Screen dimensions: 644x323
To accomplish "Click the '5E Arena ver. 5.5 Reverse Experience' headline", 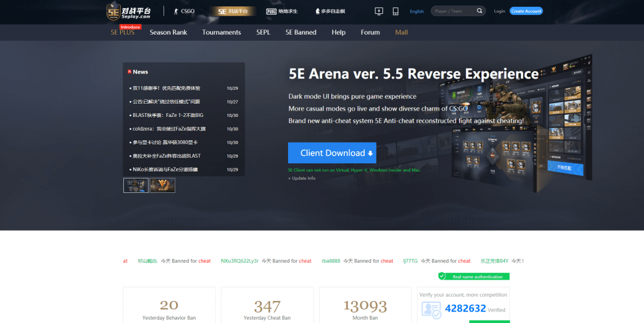I will [414, 74].
